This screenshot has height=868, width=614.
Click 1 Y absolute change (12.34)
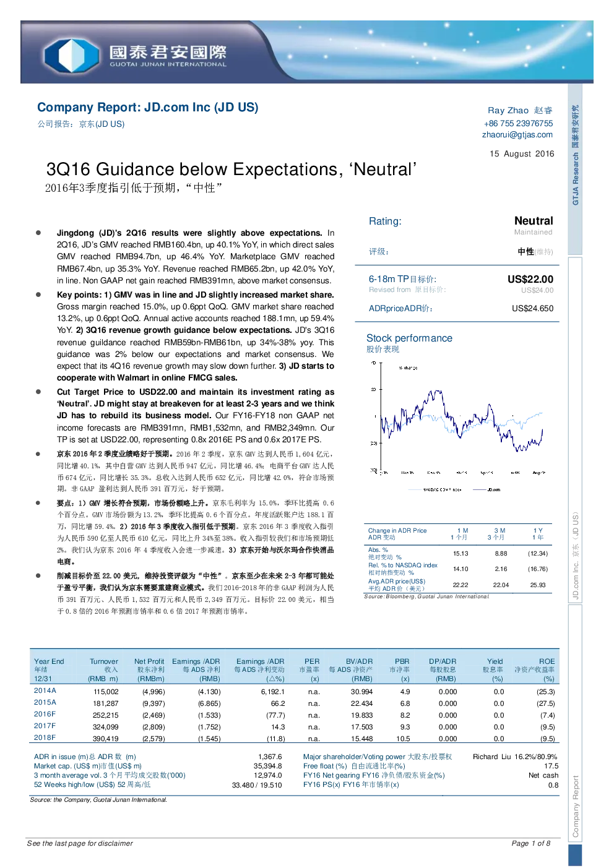coord(537,554)
